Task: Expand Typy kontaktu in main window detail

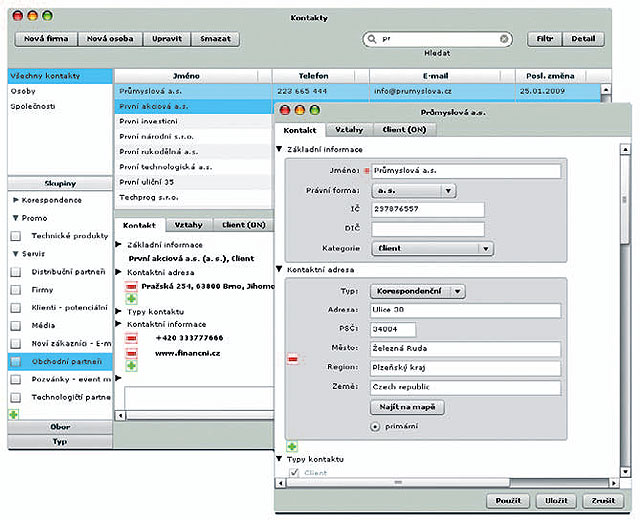Action: coord(118,311)
